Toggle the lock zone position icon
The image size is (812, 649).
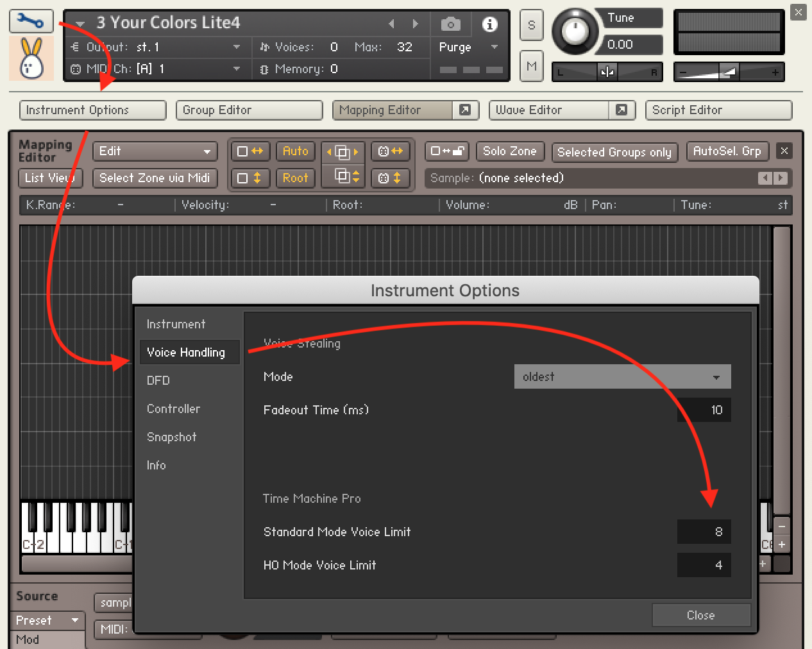click(x=447, y=151)
